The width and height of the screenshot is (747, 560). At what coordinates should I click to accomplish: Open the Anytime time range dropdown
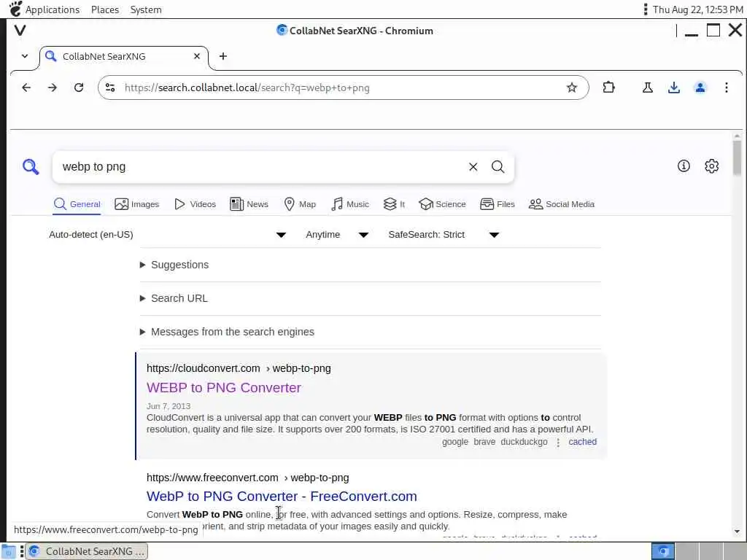[x=337, y=235]
